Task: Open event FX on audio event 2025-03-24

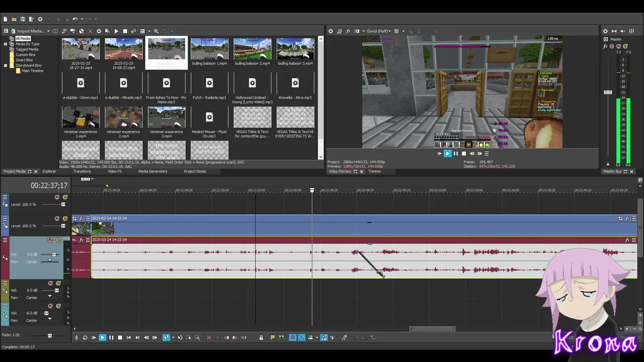Action: pyautogui.click(x=627, y=240)
